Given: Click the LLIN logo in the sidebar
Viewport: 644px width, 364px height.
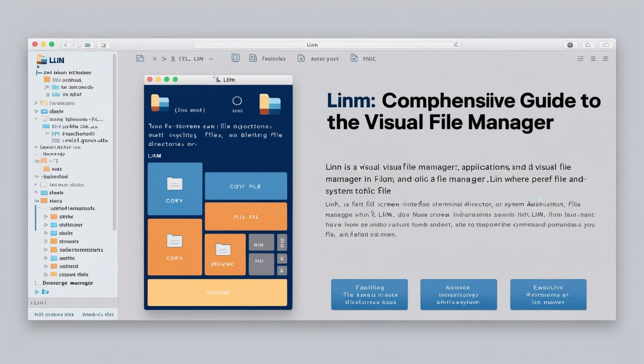Looking at the screenshot, I should 51,59.
